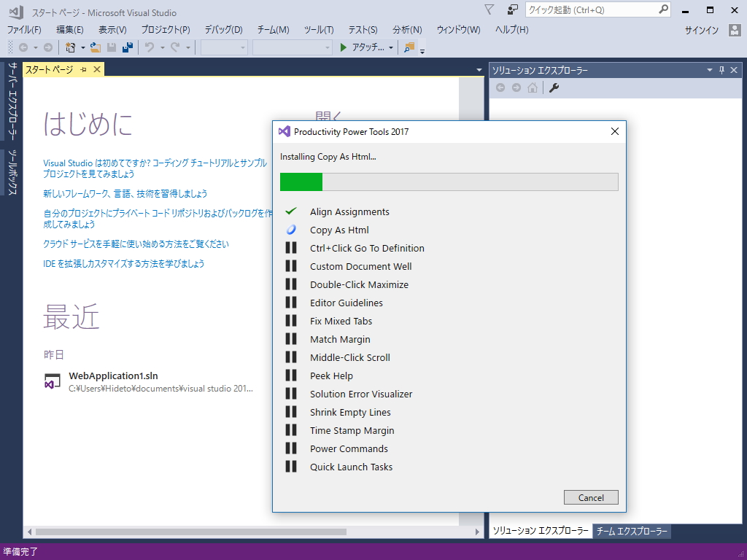Click pause icon beside Quick Launch Tasks
747x560 pixels.
291,467
